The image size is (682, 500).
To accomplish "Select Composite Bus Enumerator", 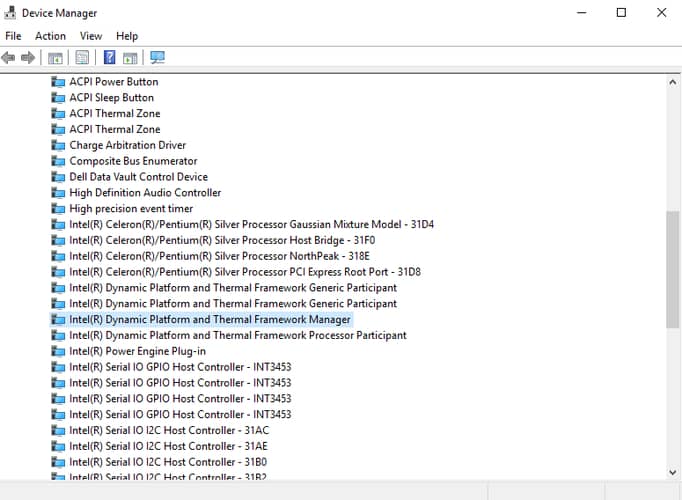I will 133,161.
